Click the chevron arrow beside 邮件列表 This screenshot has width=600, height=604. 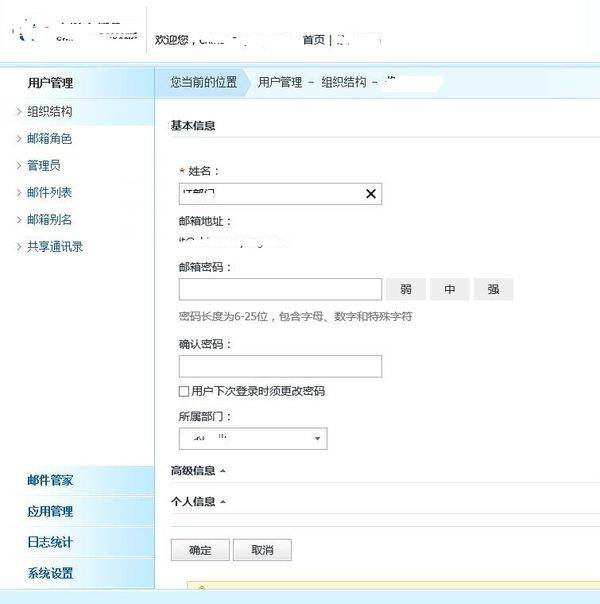click(x=19, y=193)
